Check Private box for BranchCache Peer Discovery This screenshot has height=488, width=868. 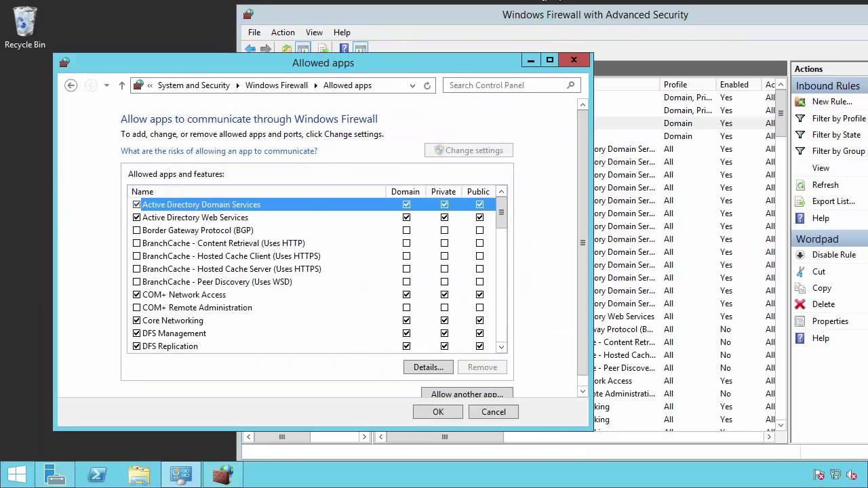[444, 282]
